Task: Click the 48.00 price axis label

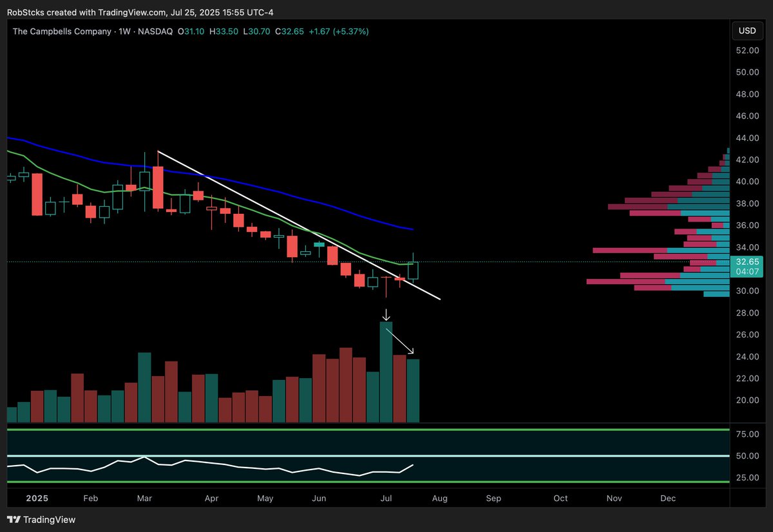Action: (747, 94)
